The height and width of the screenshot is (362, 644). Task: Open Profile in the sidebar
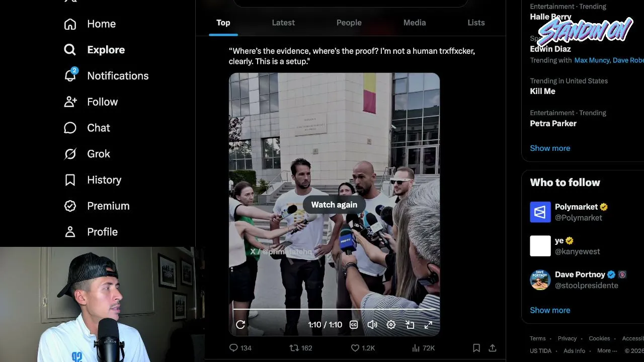tap(91, 232)
